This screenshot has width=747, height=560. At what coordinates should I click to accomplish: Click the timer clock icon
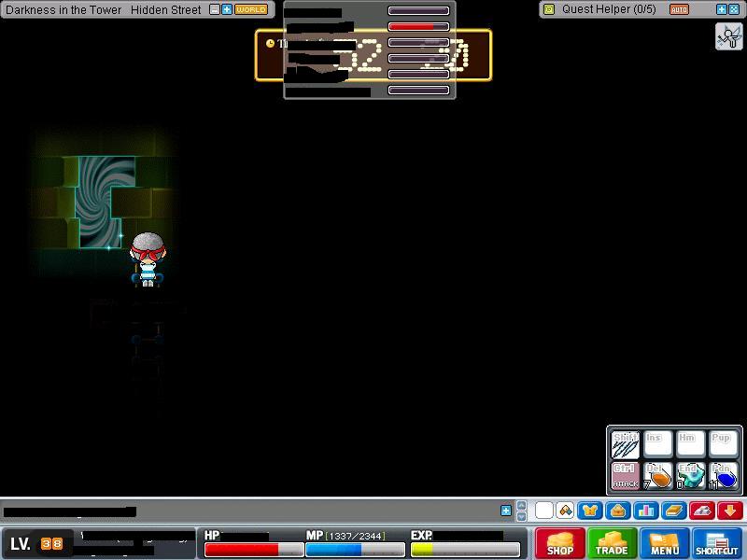pos(270,44)
